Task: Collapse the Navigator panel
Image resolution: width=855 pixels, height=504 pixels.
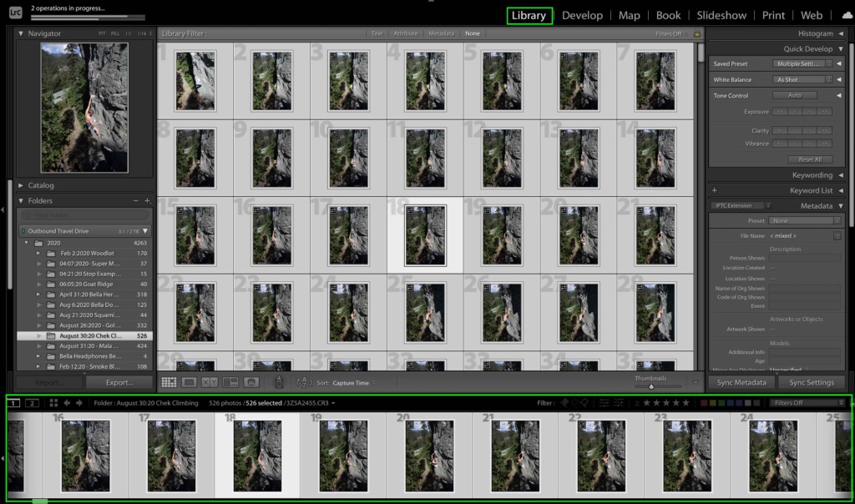Action: 21,33
